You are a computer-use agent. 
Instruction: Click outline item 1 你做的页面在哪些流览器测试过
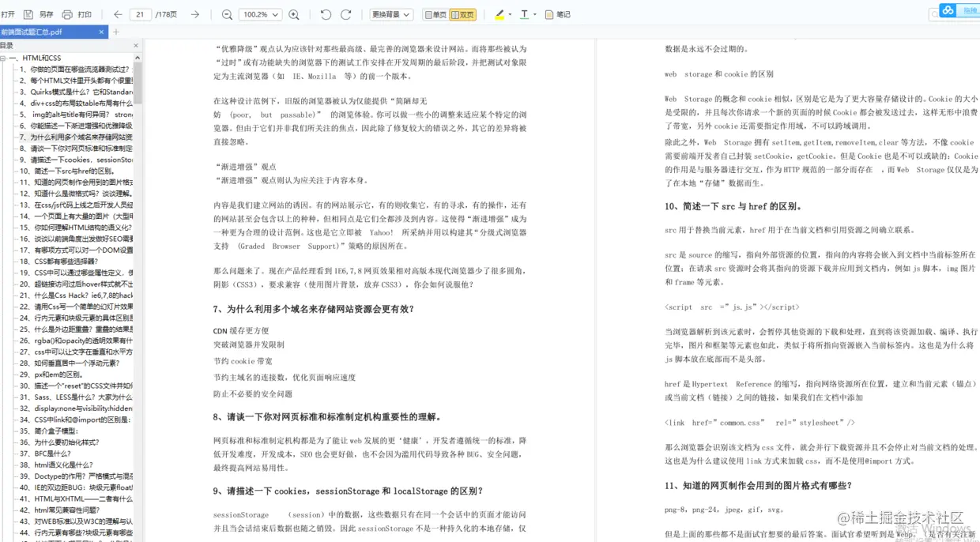(x=74, y=69)
